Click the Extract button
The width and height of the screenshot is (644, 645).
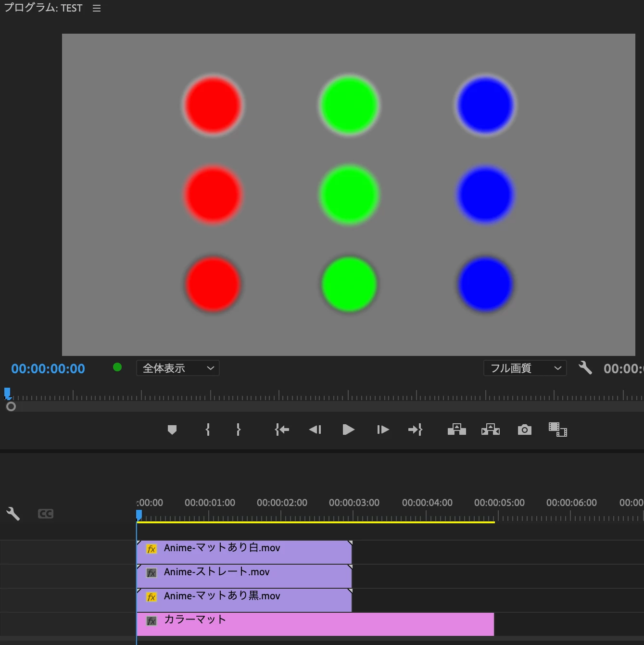coord(491,430)
